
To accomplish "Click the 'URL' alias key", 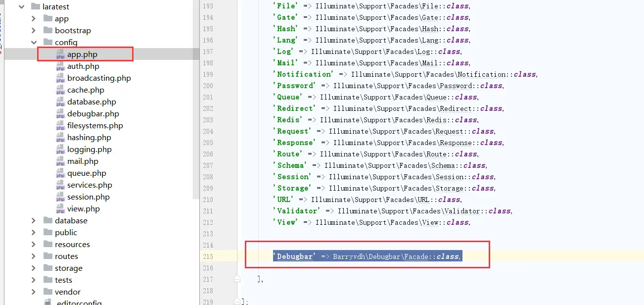I will click(283, 200).
